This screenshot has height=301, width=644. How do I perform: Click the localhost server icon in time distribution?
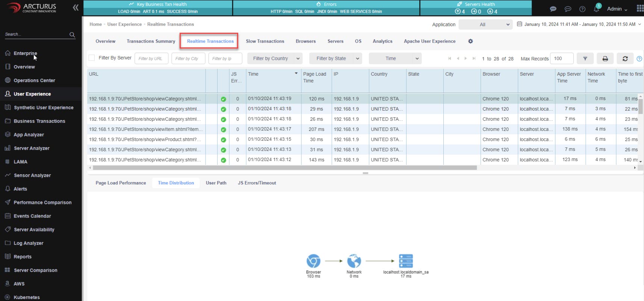(406, 261)
